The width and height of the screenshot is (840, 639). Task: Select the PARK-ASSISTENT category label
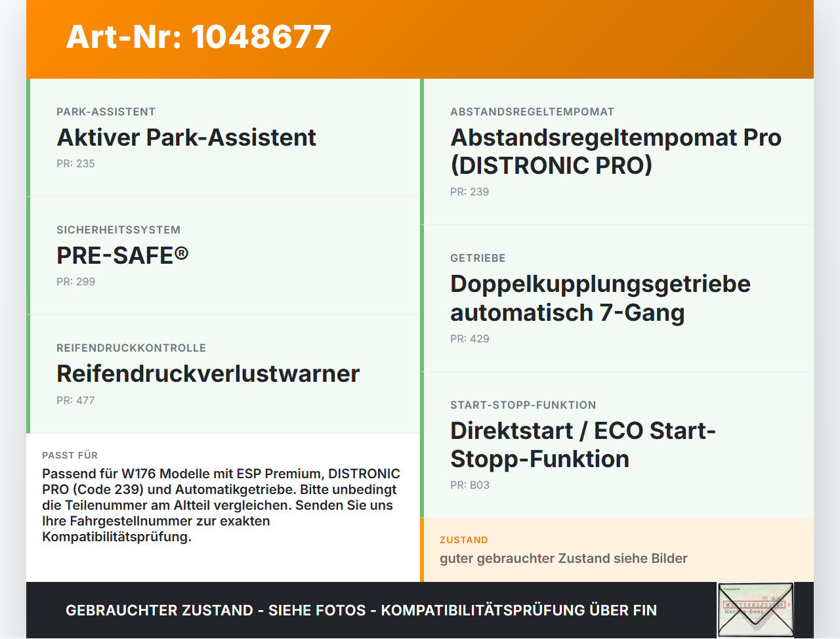[106, 112]
